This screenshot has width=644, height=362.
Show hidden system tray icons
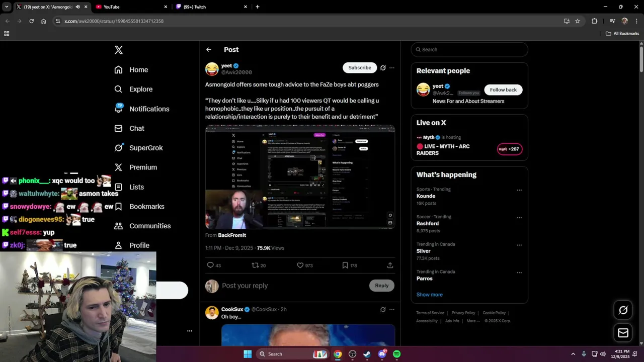(573, 354)
